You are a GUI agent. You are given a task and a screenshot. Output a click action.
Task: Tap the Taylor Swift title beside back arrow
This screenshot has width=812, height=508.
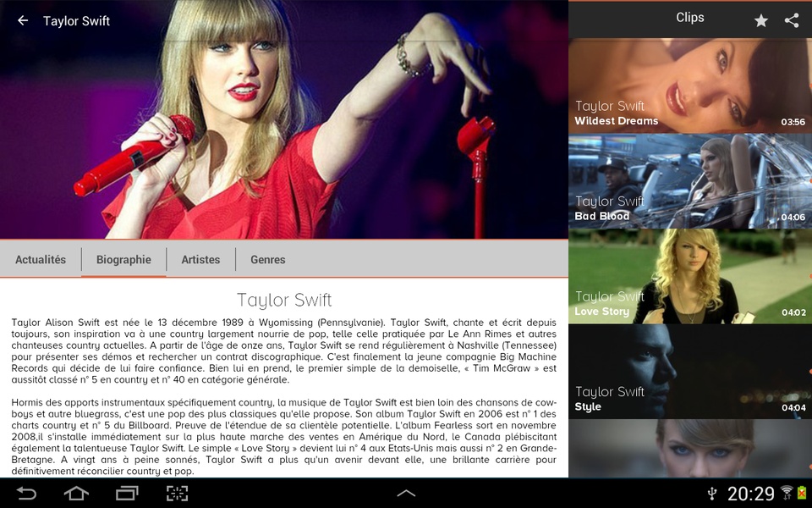click(76, 20)
